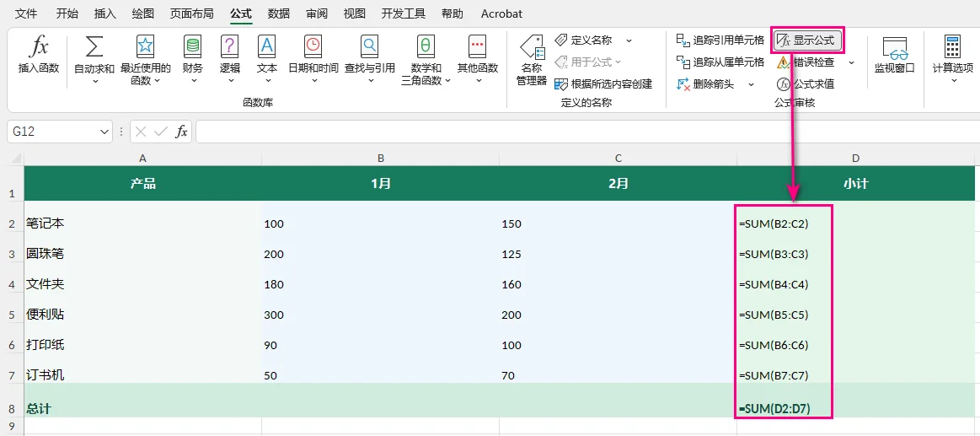This screenshot has height=436, width=980.
Task: Switch to the Acrobat tab
Action: tap(502, 13)
